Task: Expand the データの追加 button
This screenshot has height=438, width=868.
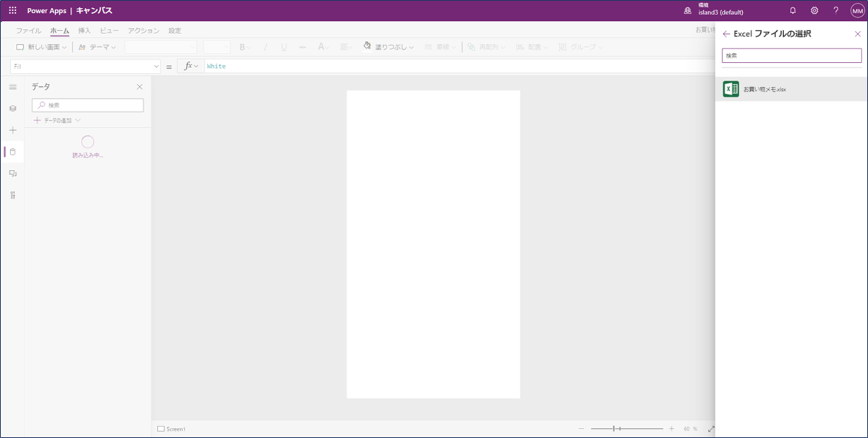Action: click(x=57, y=121)
